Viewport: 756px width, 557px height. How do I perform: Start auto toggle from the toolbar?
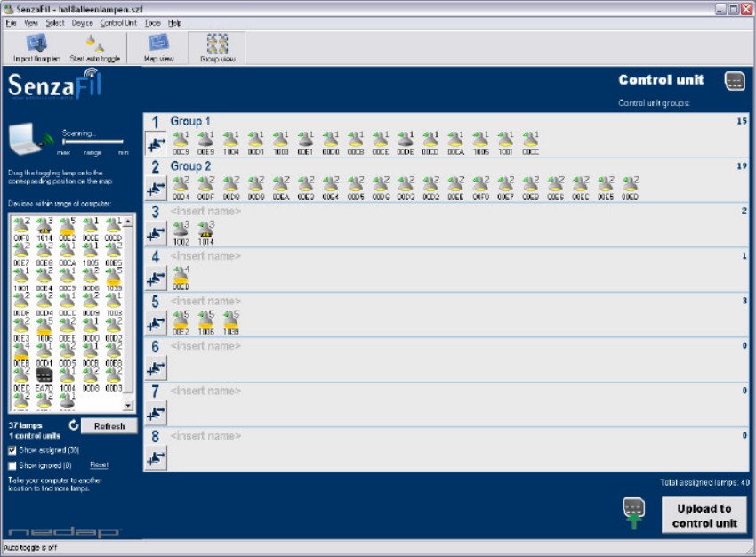[94, 48]
